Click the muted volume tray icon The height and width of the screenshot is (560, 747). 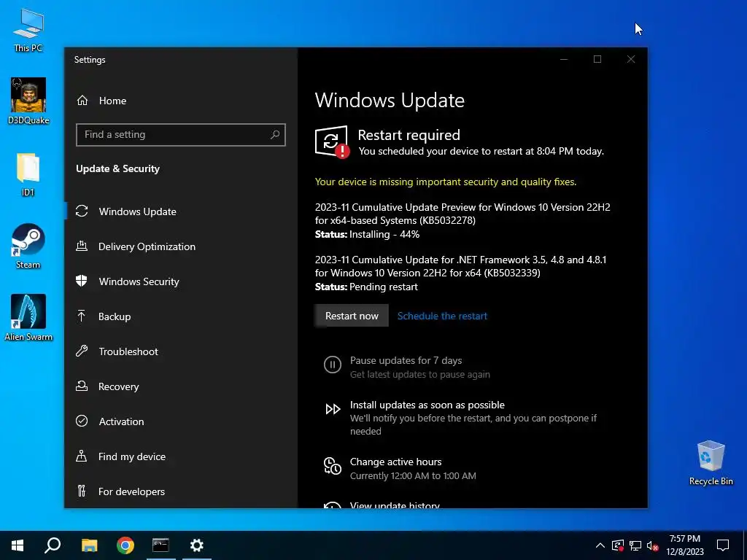tap(653, 545)
